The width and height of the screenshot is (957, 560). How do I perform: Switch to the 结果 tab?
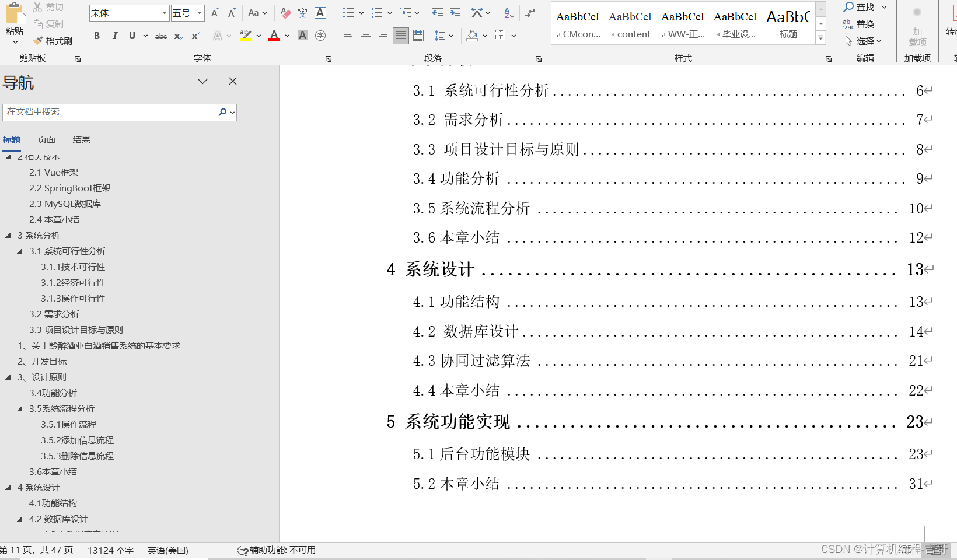pyautogui.click(x=82, y=140)
